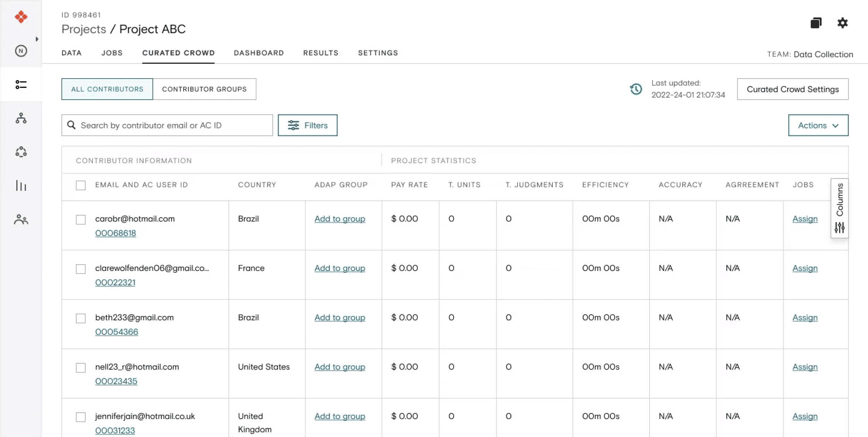
Task: Expand the Columns side panel
Action: pyautogui.click(x=840, y=209)
